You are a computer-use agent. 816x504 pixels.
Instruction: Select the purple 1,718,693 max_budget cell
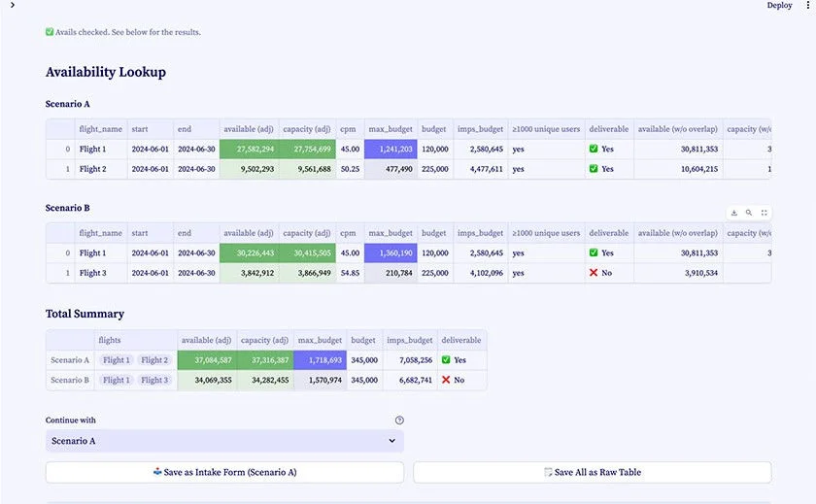click(320, 360)
